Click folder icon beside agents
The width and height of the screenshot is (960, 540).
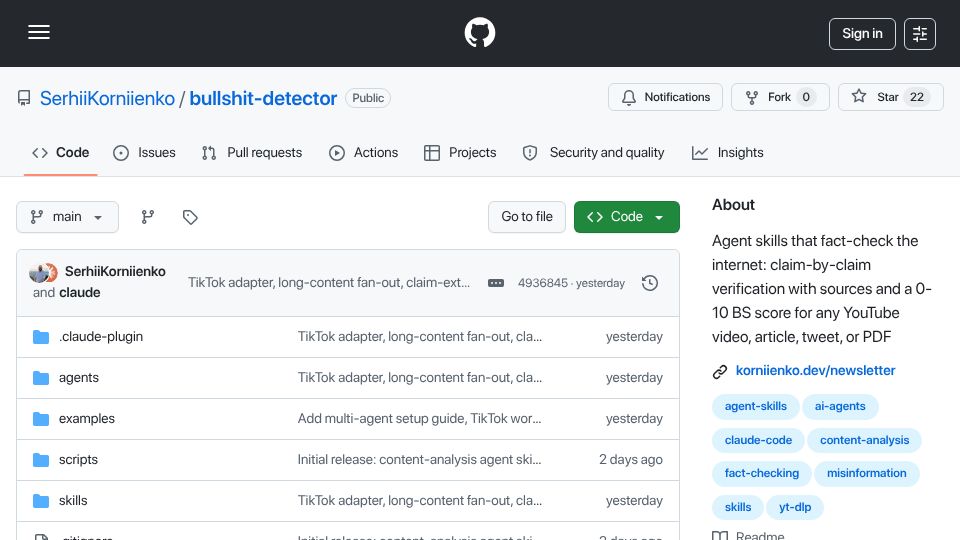41,378
